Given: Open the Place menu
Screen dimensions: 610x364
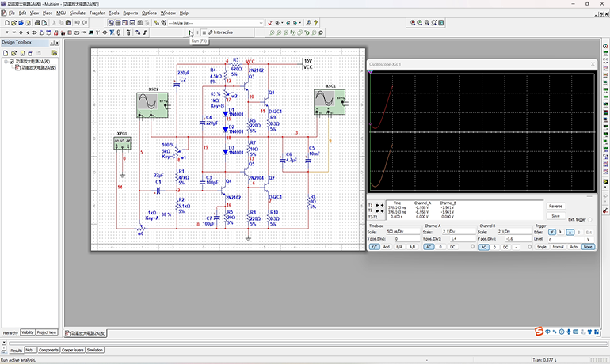Looking at the screenshot, I should pos(47,13).
